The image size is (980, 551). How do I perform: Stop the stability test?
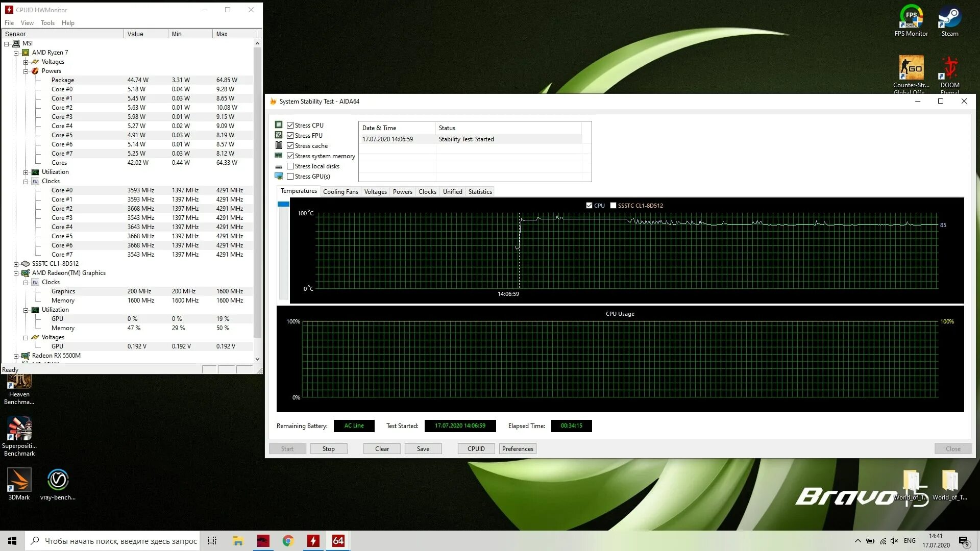pyautogui.click(x=328, y=449)
